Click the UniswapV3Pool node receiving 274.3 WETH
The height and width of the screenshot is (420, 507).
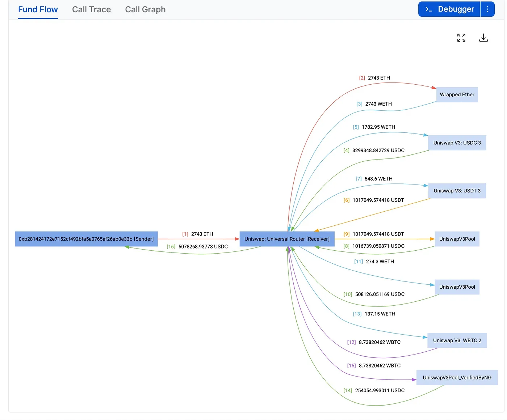click(457, 287)
